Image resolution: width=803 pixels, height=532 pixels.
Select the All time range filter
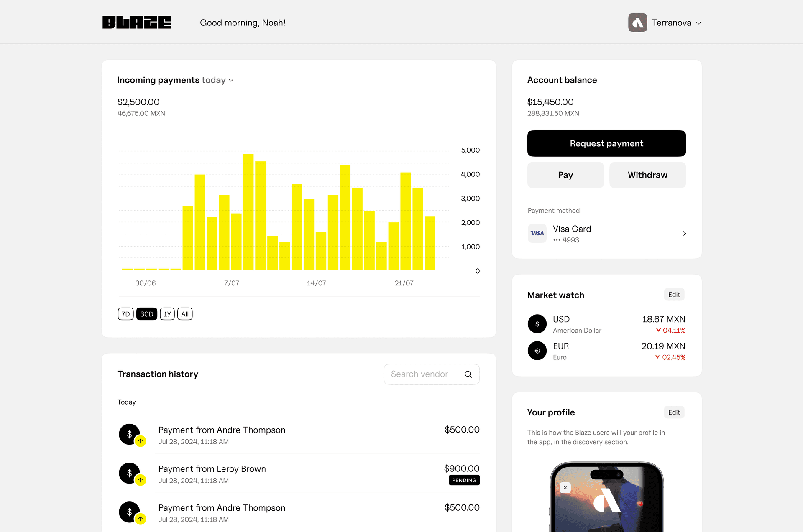[184, 314]
